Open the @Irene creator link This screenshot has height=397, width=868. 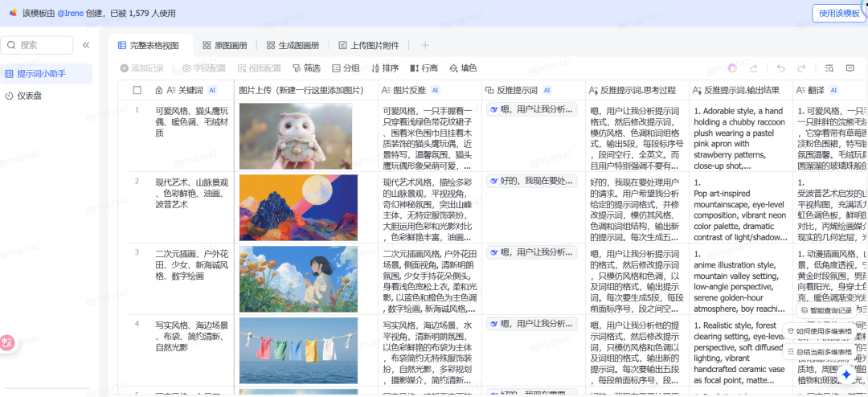(70, 13)
